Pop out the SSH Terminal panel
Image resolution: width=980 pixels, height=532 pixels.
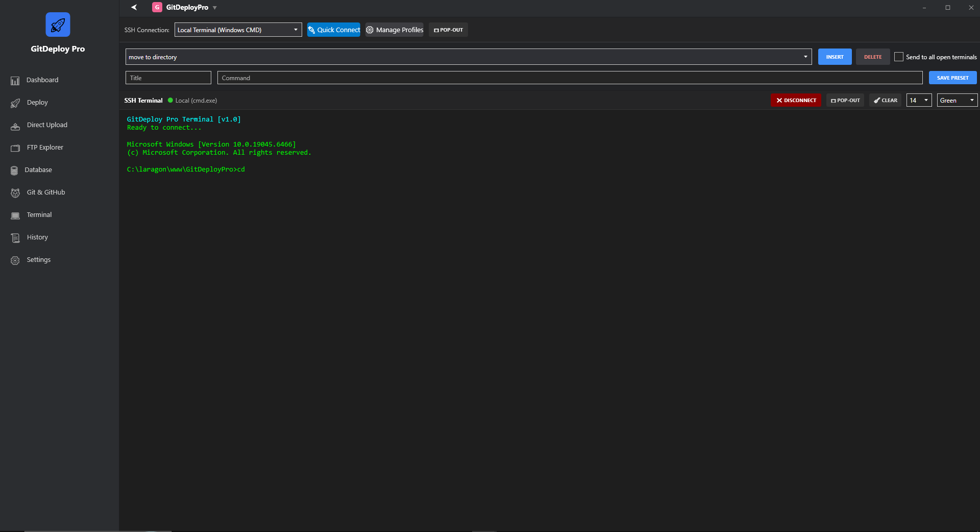(845, 100)
